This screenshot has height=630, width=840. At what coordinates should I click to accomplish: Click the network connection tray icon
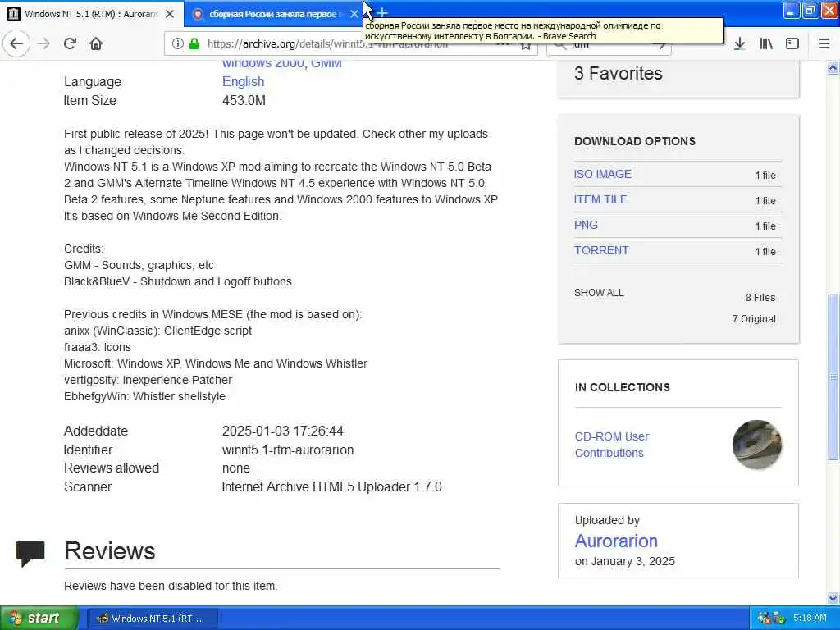765,619
